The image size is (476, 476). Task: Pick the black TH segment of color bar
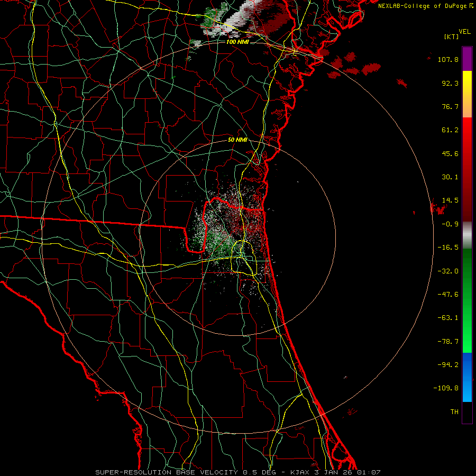[x=467, y=413]
